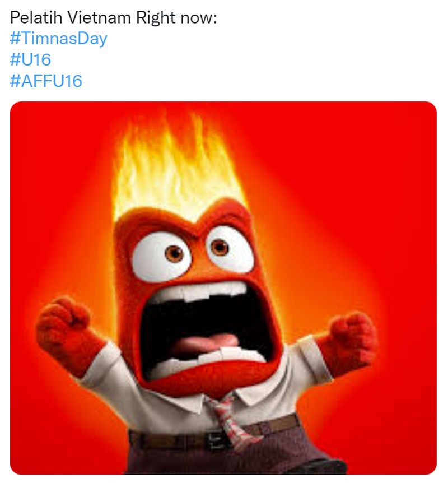Screen dimensions: 448x483
Task: Click the #U16 hashtag
Action: coord(30,60)
